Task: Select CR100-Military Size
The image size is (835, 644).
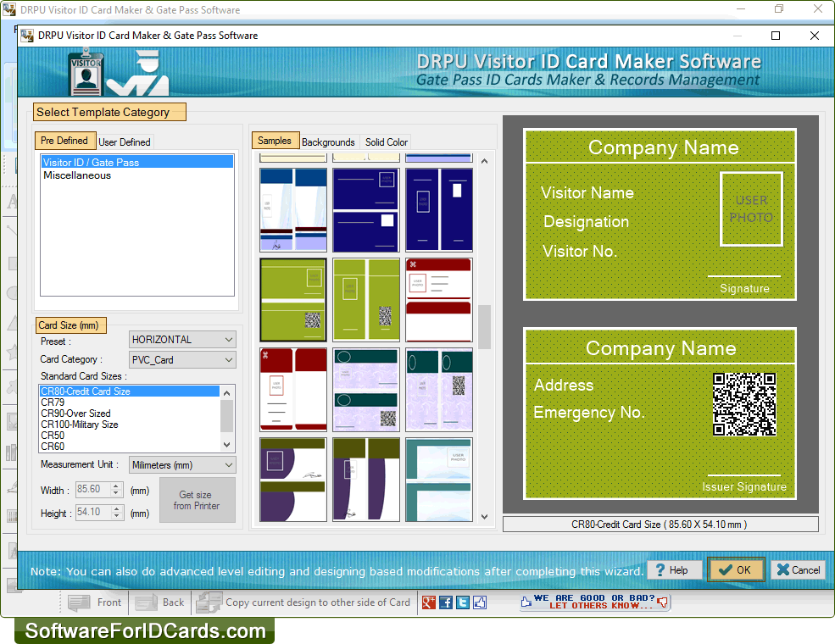Action: coord(130,425)
